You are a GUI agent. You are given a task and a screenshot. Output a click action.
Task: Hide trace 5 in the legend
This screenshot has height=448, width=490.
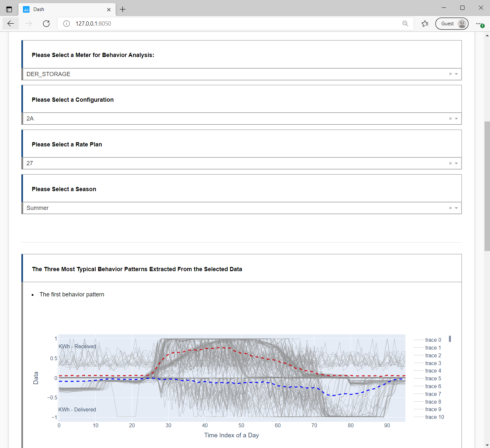pyautogui.click(x=433, y=378)
